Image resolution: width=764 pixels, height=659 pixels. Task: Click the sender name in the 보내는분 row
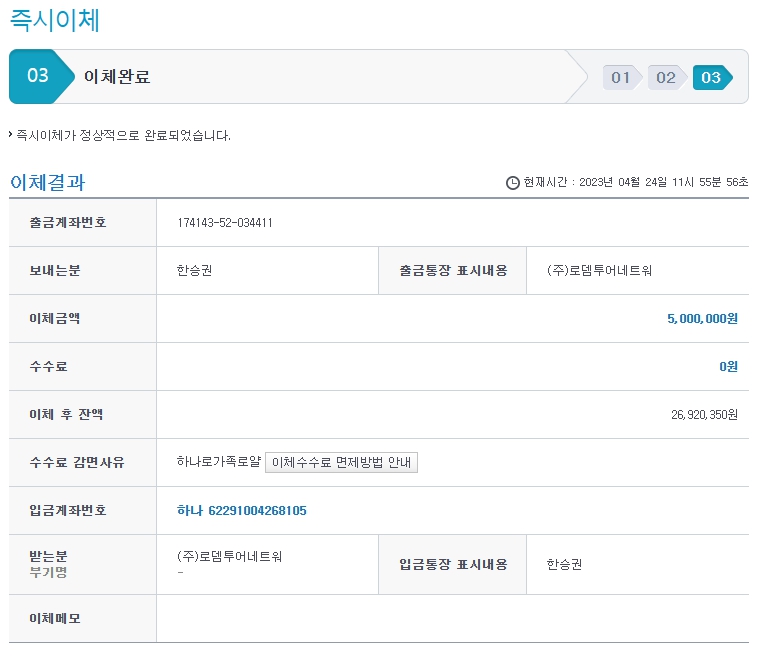point(194,270)
